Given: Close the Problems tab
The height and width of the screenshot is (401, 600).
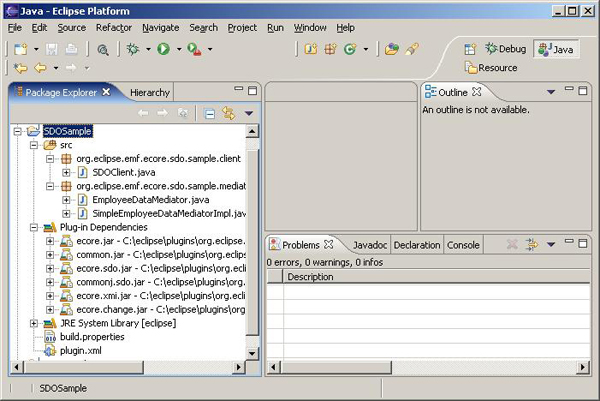Looking at the screenshot, I should [328, 244].
